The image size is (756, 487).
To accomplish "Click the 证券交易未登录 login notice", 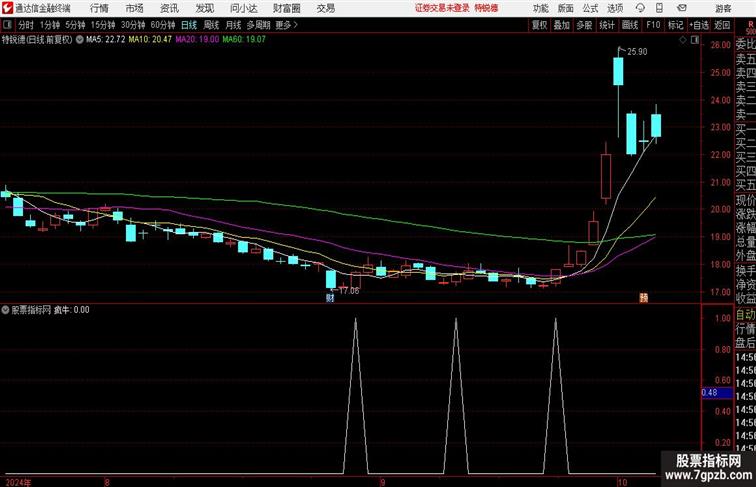I will coord(442,8).
